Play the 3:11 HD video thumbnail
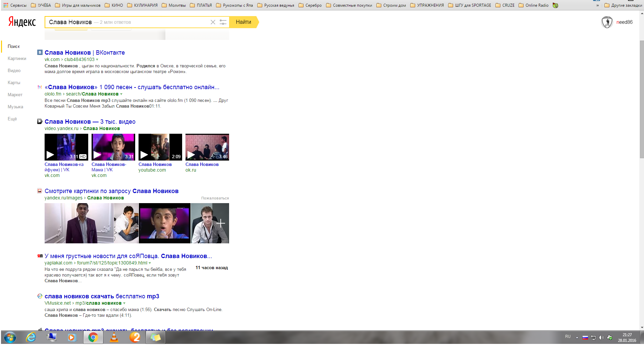 click(66, 147)
